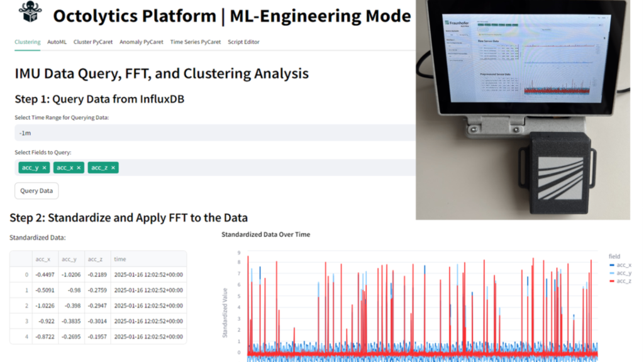Image resolution: width=644 pixels, height=362 pixels.
Task: Hide the acc_x trace via the chart legend
Action: pyautogui.click(x=624, y=265)
